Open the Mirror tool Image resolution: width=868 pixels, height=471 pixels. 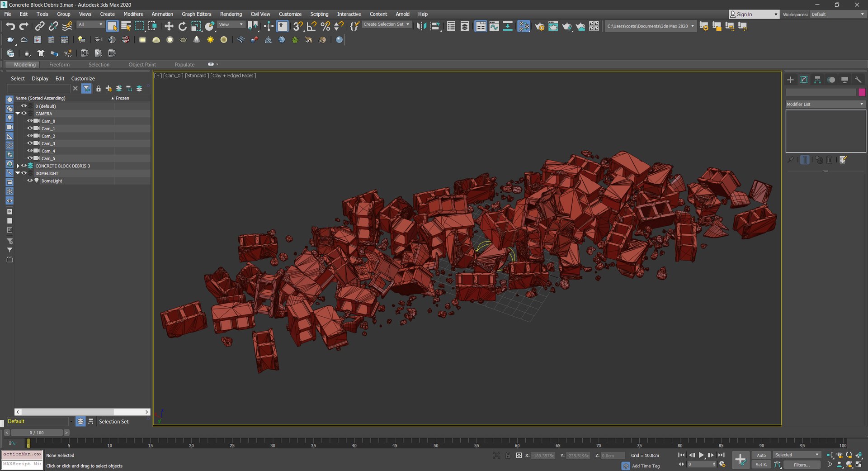coord(421,26)
